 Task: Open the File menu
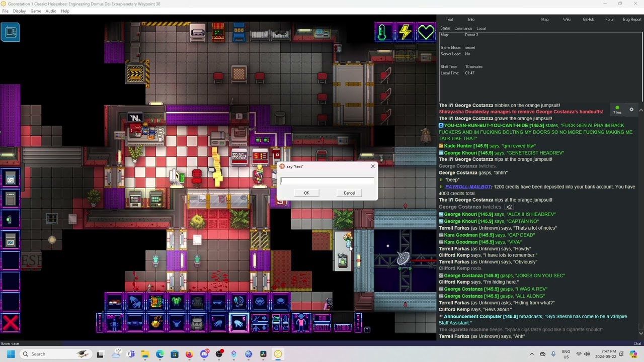coord(5,11)
